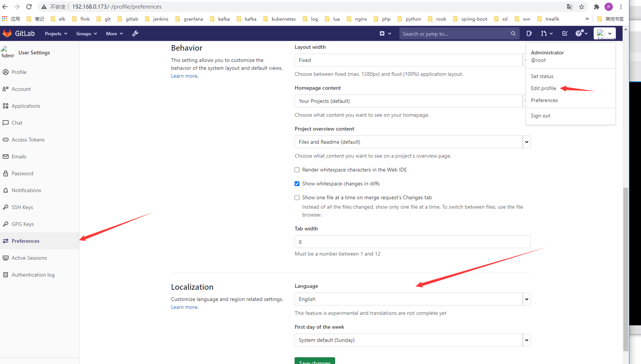The image size is (641, 364).
Task: Open Active Sessions page
Action: click(39, 258)
